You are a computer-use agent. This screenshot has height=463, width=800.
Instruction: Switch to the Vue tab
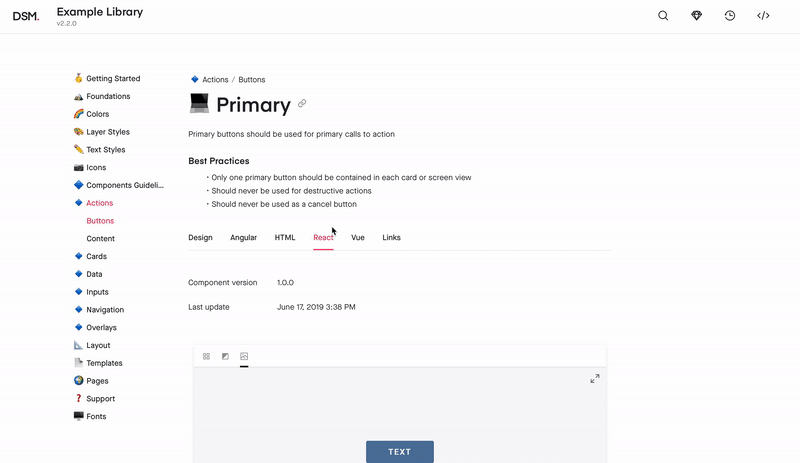[358, 237]
